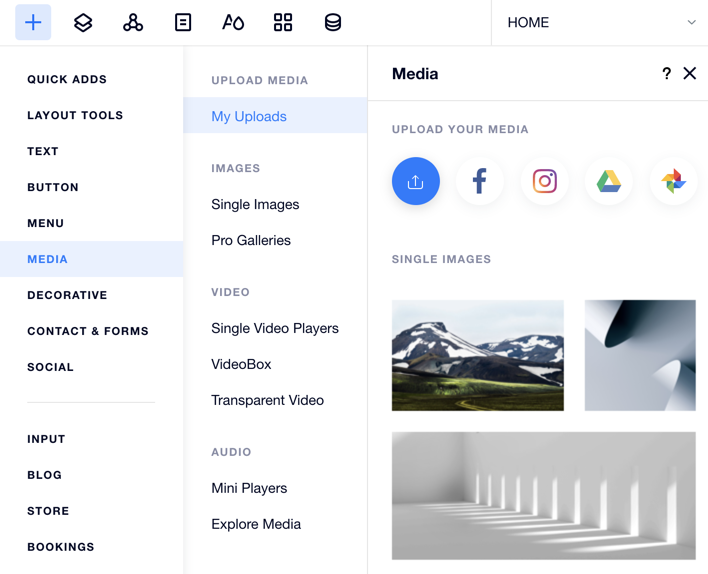Import media from Instagram

coord(545,181)
